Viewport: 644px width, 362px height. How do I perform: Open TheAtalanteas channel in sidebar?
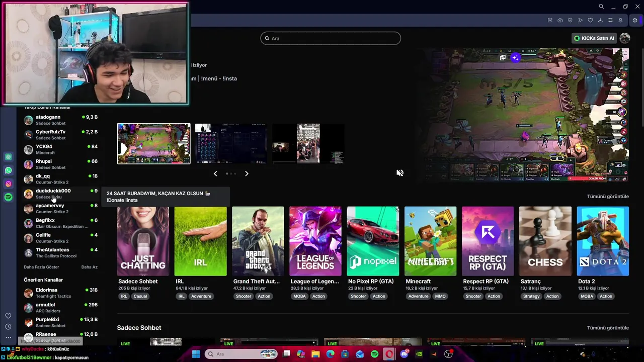point(60,253)
